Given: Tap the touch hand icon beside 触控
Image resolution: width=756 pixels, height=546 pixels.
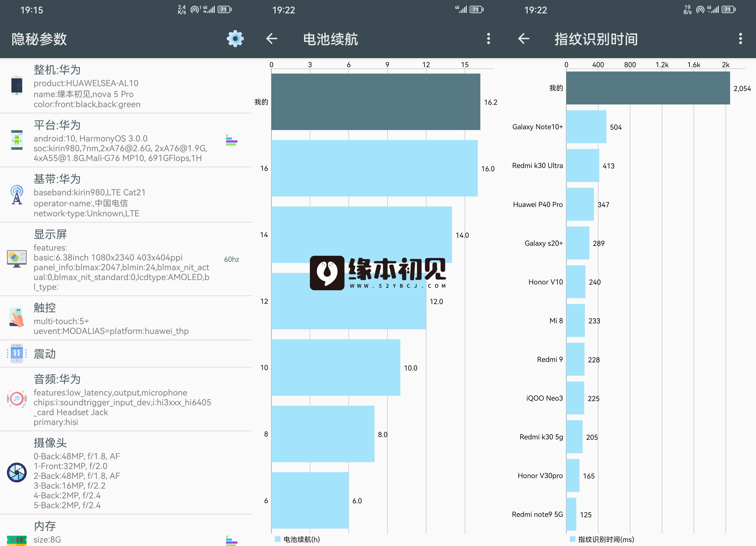Looking at the screenshot, I should point(17,318).
